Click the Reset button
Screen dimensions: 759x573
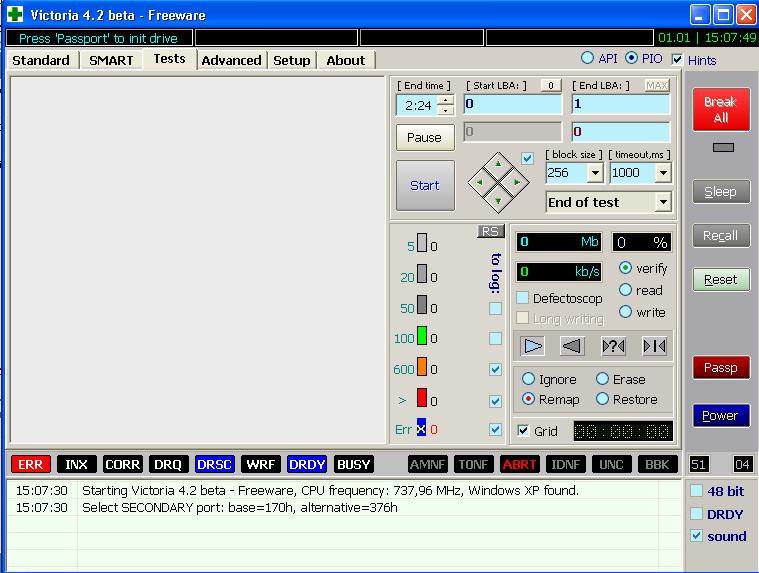coord(721,279)
